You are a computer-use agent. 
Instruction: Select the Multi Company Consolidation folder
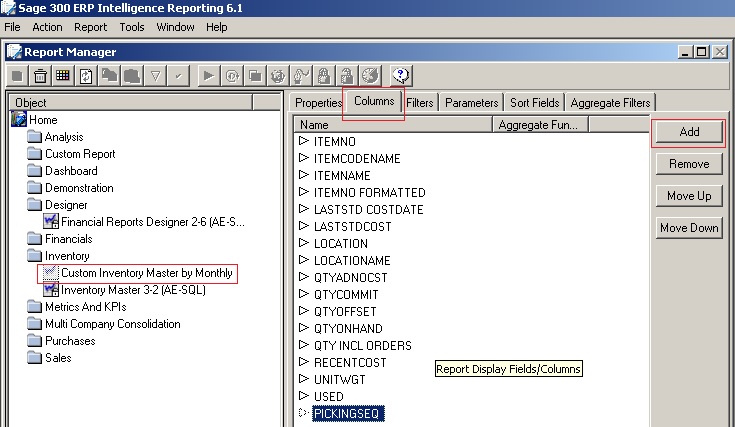pyautogui.click(x=112, y=324)
